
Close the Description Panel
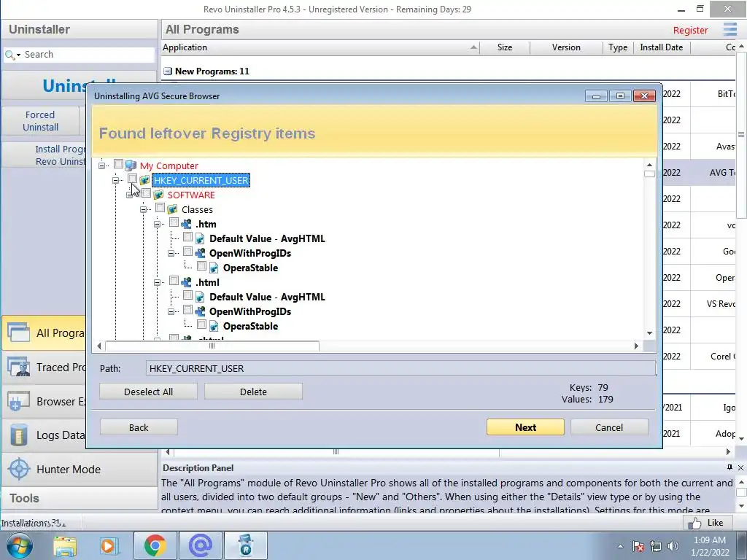(x=741, y=467)
